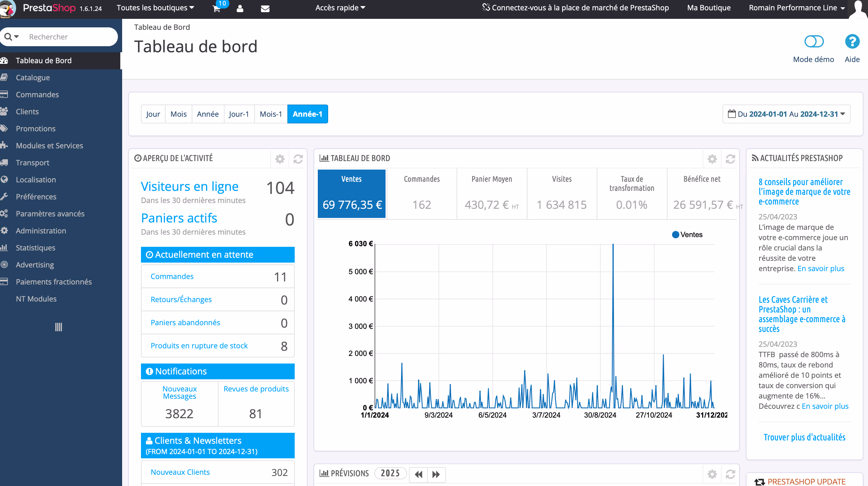Click the customers person icon in header
This screenshot has width=868, height=486.
point(240,9)
